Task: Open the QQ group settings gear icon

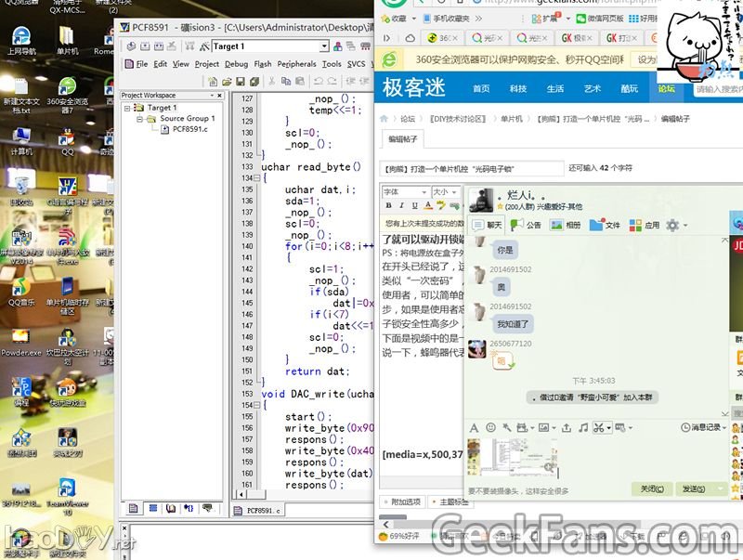Action: (672, 225)
